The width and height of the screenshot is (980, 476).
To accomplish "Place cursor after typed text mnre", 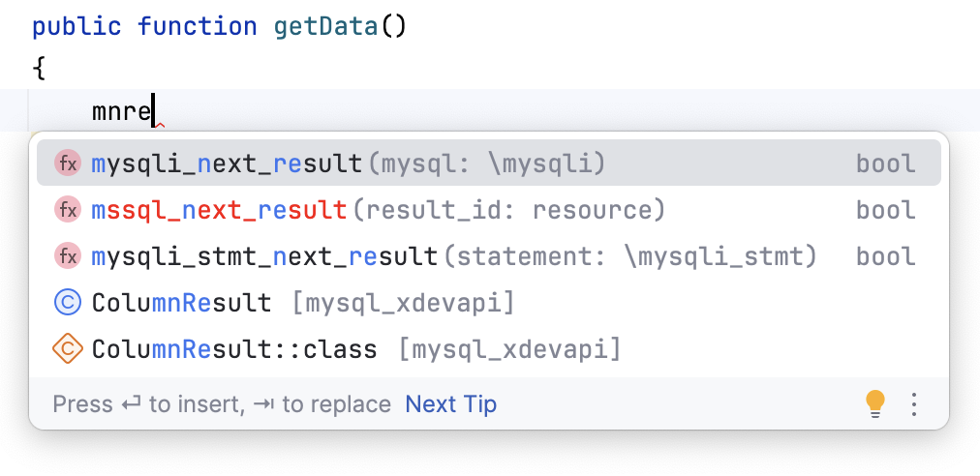I will pyautogui.click(x=153, y=112).
